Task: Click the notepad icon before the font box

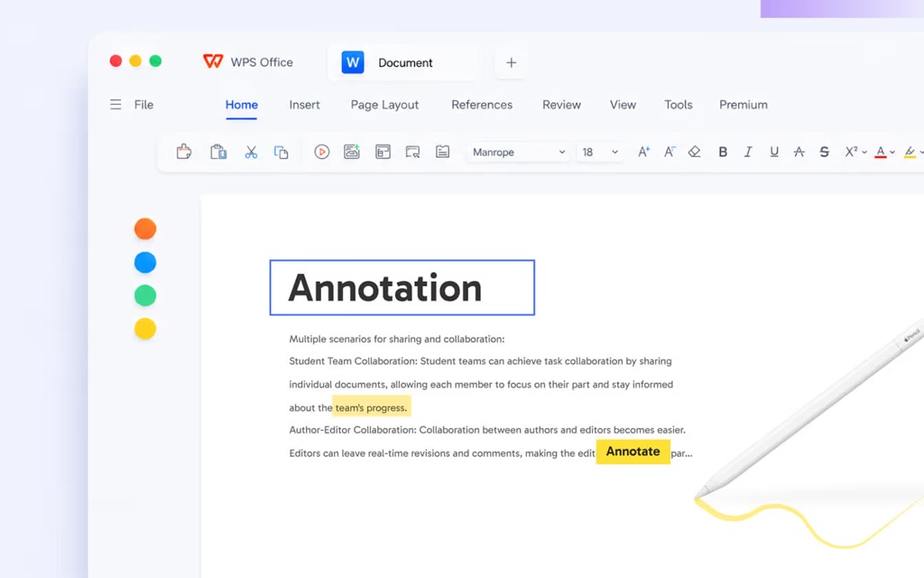Action: (x=442, y=152)
